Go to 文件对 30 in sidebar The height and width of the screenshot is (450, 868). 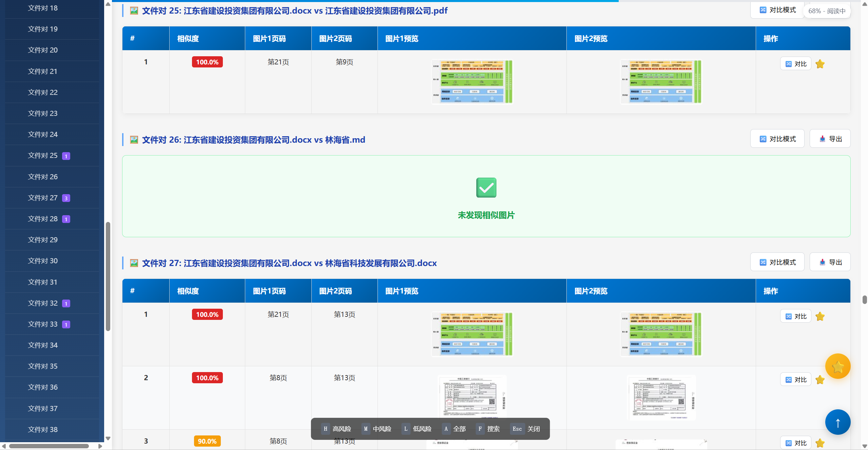52,261
